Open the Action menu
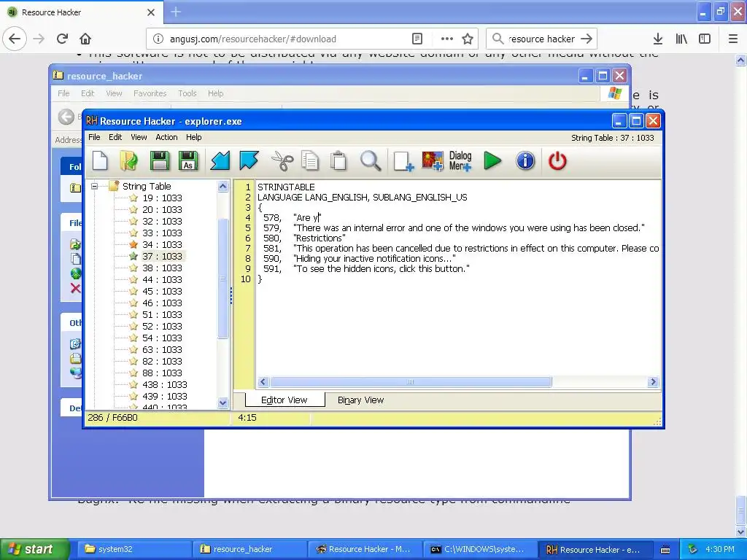Image resolution: width=747 pixels, height=560 pixels. pos(166,137)
